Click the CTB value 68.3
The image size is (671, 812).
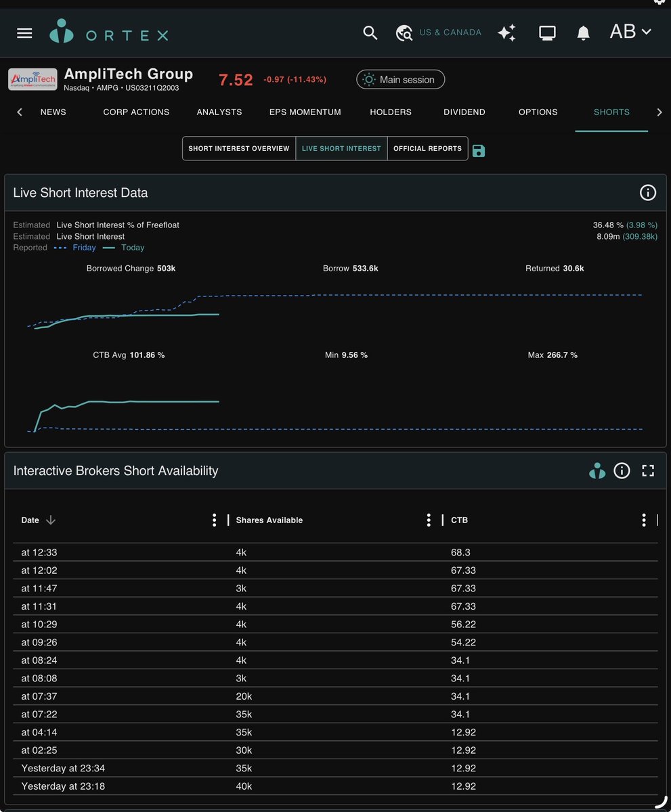pyautogui.click(x=460, y=552)
